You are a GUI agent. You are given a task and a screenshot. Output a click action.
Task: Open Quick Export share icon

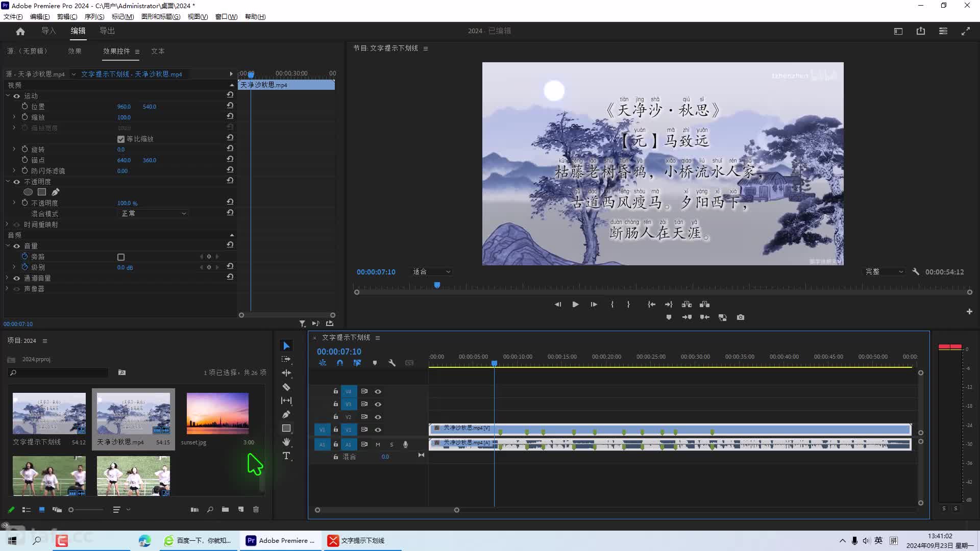(x=921, y=31)
